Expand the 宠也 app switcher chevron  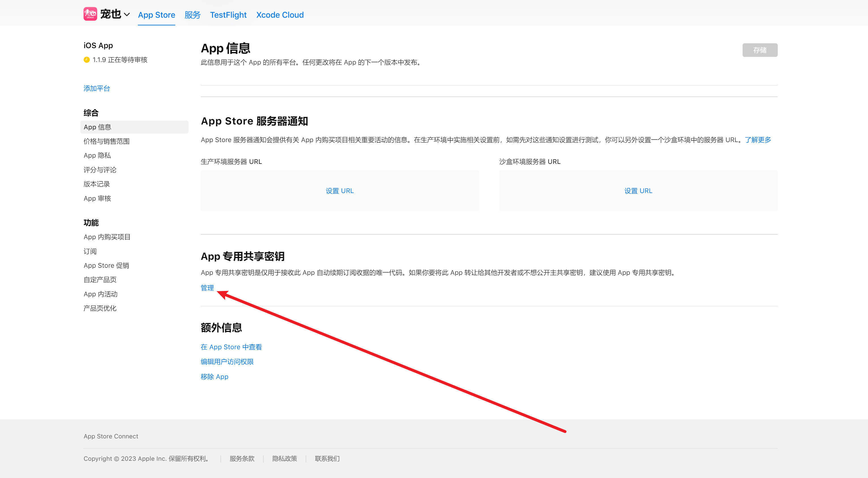click(127, 14)
